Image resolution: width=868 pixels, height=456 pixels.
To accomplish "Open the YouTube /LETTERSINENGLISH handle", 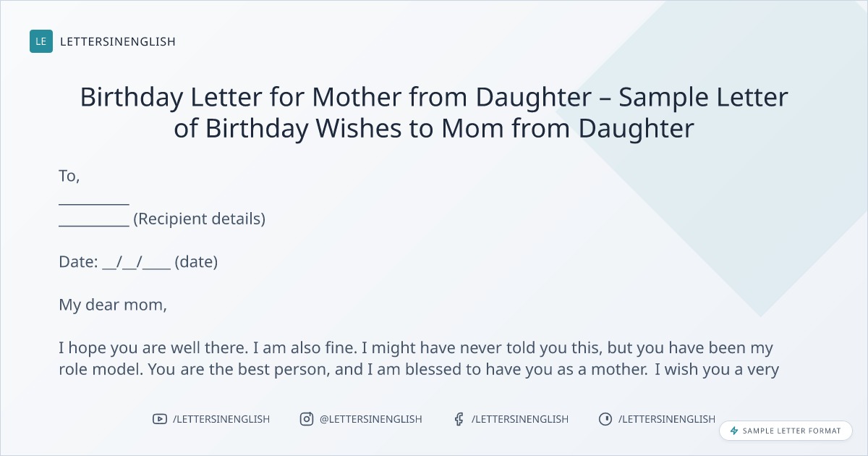I will 221,419.
